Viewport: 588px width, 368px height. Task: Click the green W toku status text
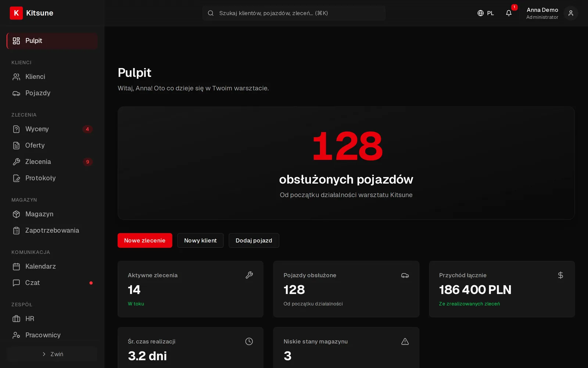[x=136, y=304]
